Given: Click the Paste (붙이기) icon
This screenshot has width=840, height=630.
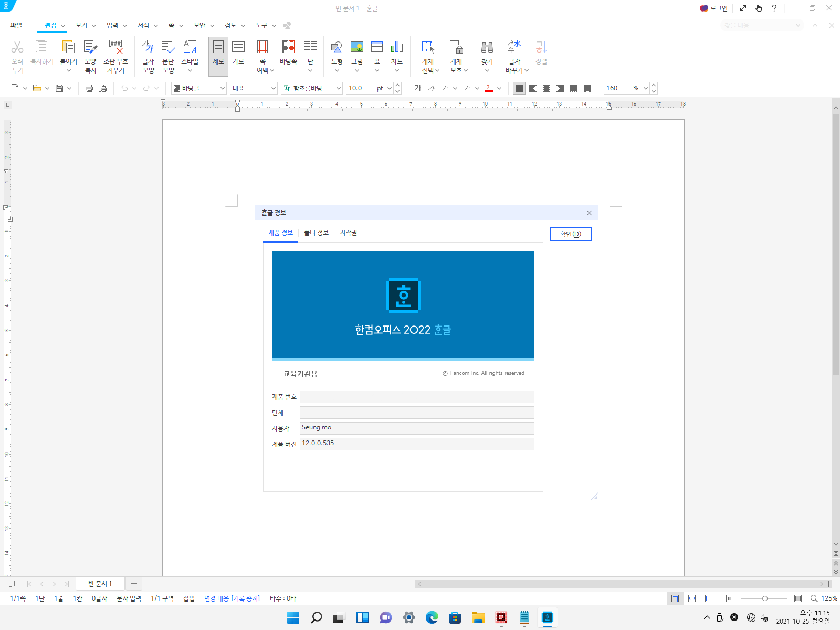Looking at the screenshot, I should (x=68, y=47).
